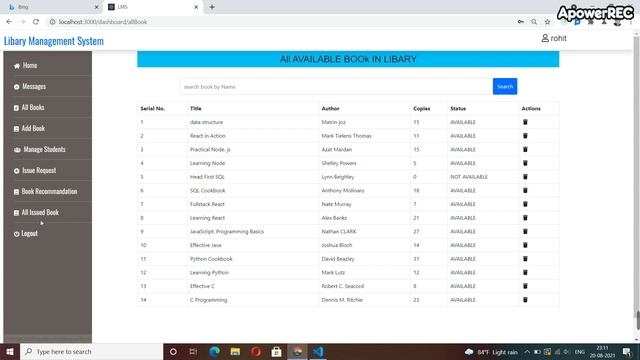Screen dimensions: 640x360
Task: Open Visual Studio Code from taskbar
Action: pyautogui.click(x=318, y=351)
